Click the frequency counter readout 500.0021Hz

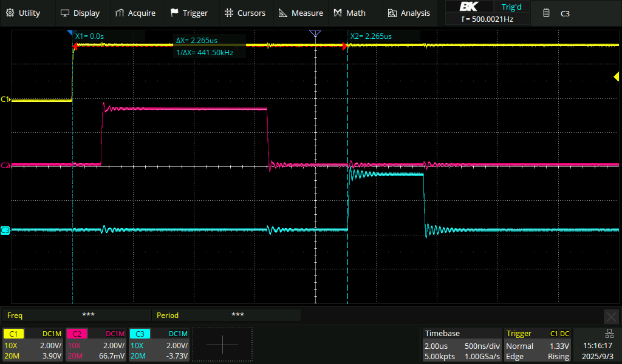(x=488, y=19)
